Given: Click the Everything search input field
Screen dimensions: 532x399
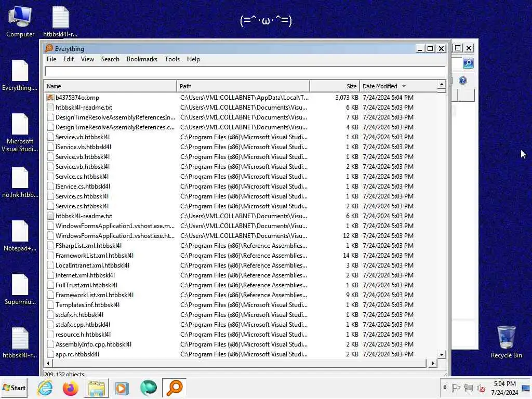Looking at the screenshot, I should [x=245, y=71].
